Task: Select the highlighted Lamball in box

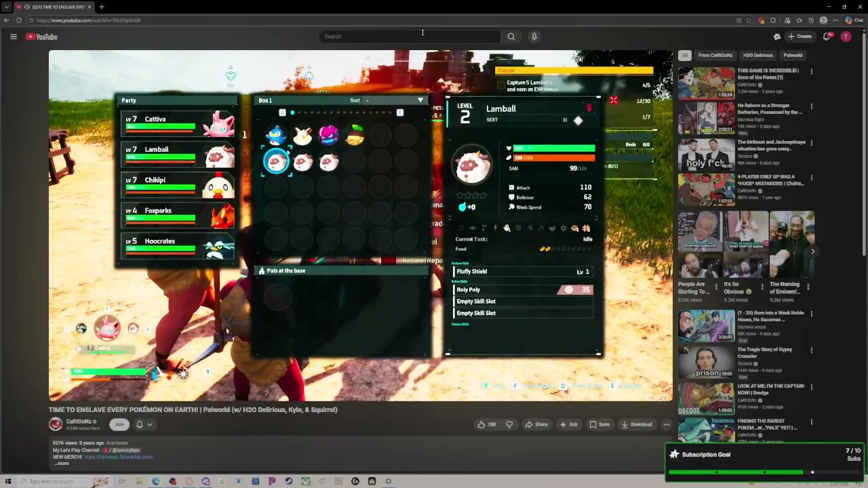Action: pos(276,161)
